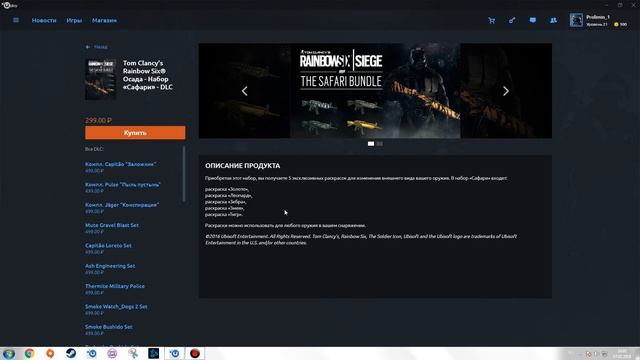Open the hamburger menu in Uplay
Image resolution: width=640 pixels, height=360 pixels.
tap(16, 20)
